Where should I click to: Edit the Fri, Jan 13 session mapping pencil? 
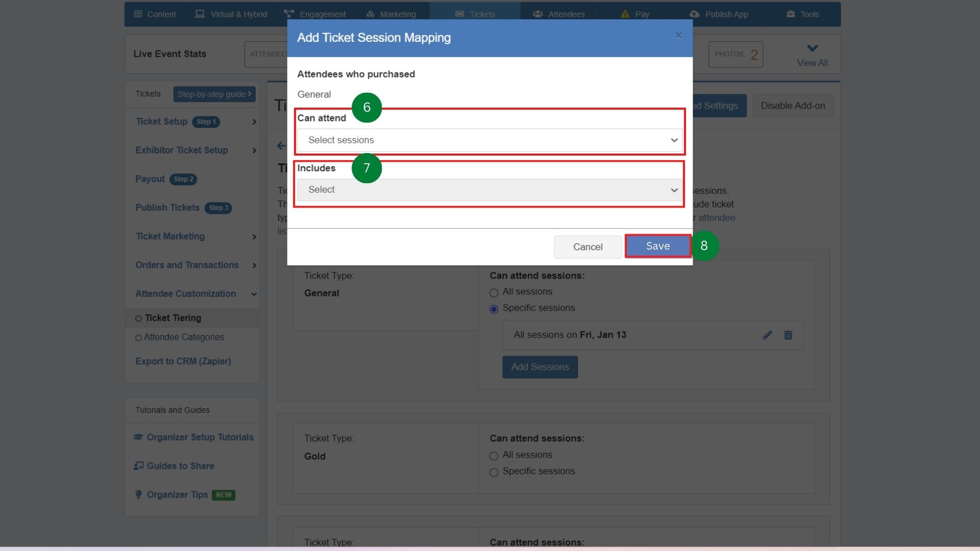coord(768,335)
